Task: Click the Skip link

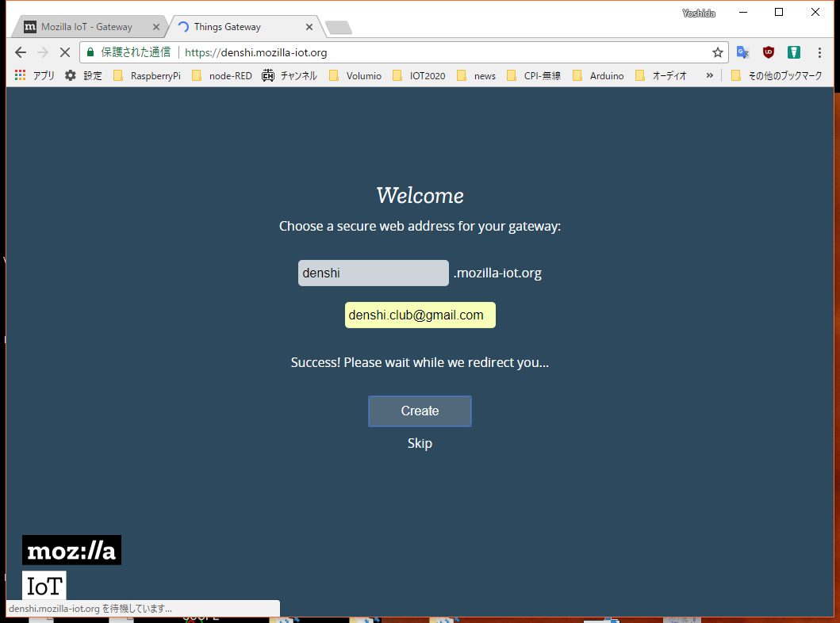Action: click(420, 443)
